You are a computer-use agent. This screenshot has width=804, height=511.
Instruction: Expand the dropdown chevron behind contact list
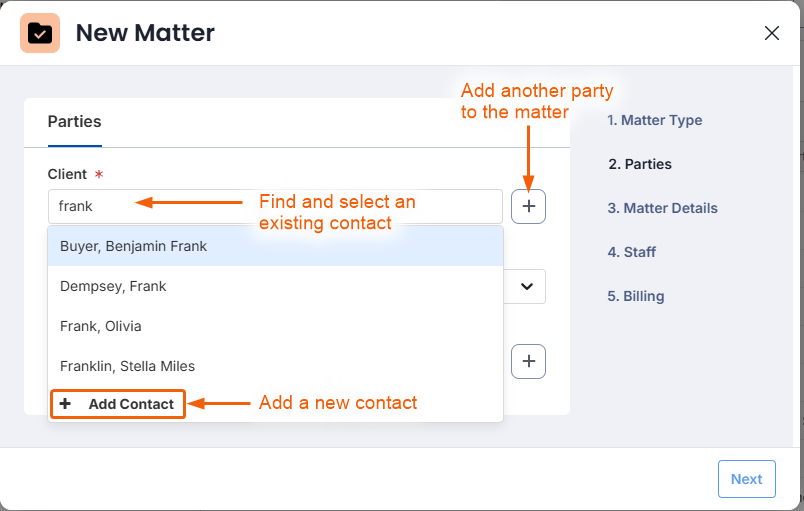tap(527, 287)
